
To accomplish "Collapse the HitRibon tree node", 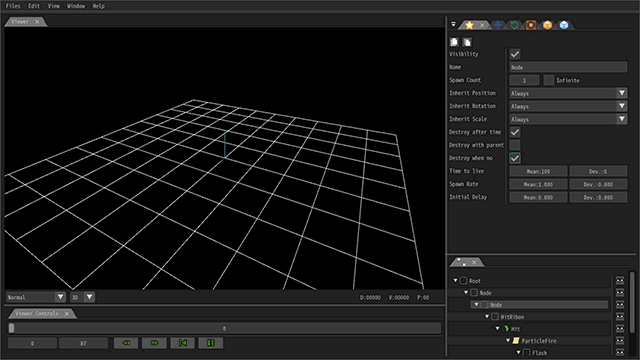I will (x=487, y=317).
